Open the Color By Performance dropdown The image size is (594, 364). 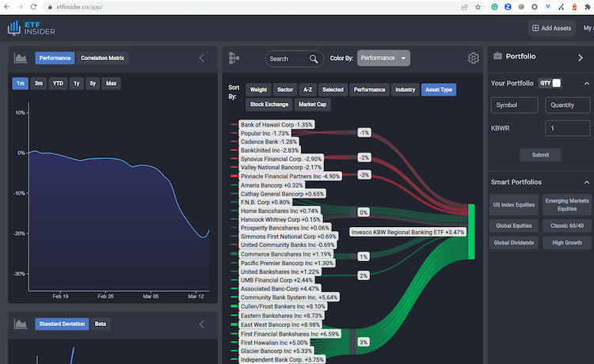pyautogui.click(x=383, y=58)
